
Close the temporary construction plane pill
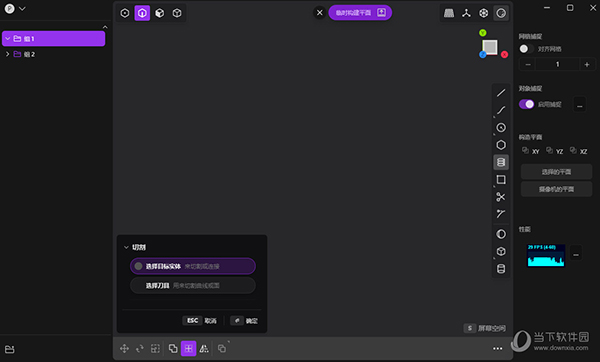pos(320,13)
